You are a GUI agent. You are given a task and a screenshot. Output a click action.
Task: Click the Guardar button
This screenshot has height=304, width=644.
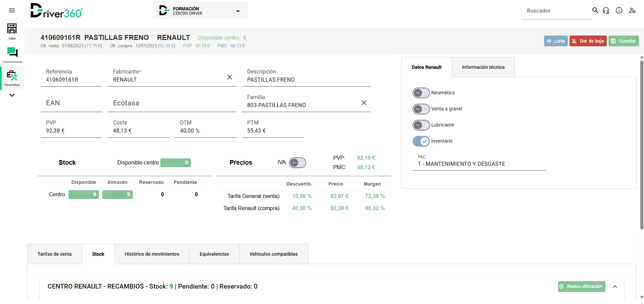click(x=624, y=41)
